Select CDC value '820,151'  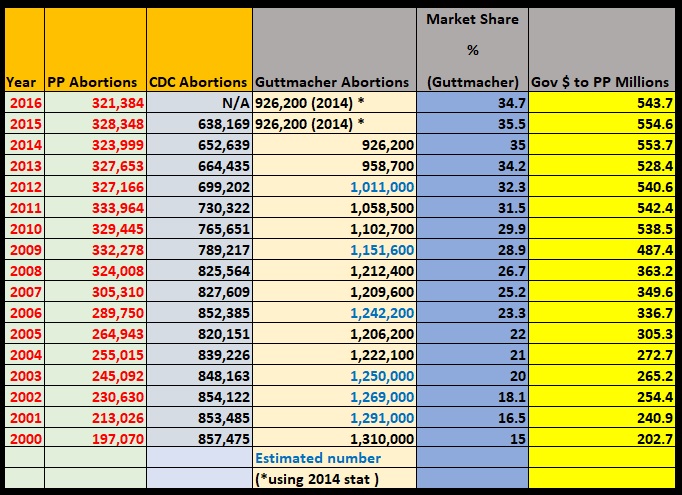pos(224,334)
